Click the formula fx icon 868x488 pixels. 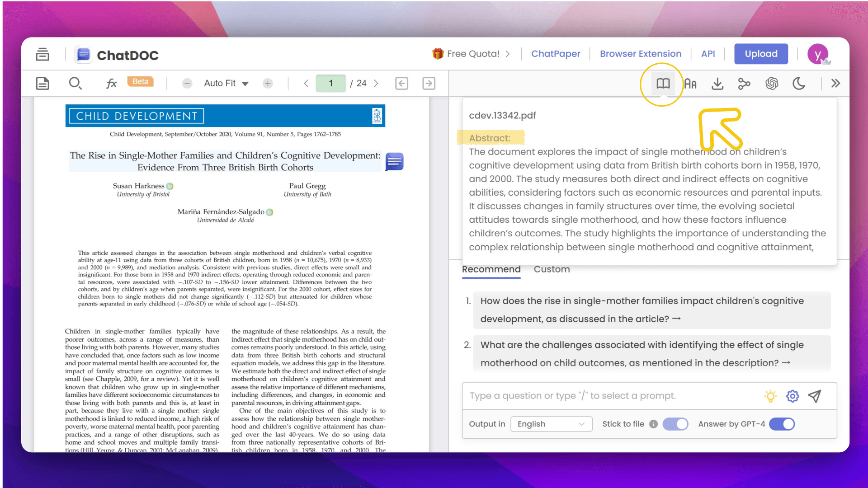111,84
